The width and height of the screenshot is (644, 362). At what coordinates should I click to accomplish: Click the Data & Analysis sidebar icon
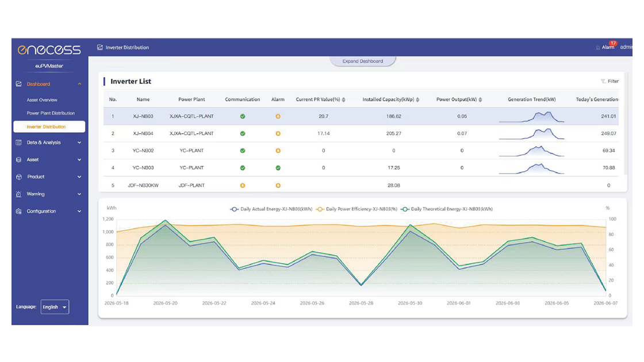pyautogui.click(x=18, y=143)
